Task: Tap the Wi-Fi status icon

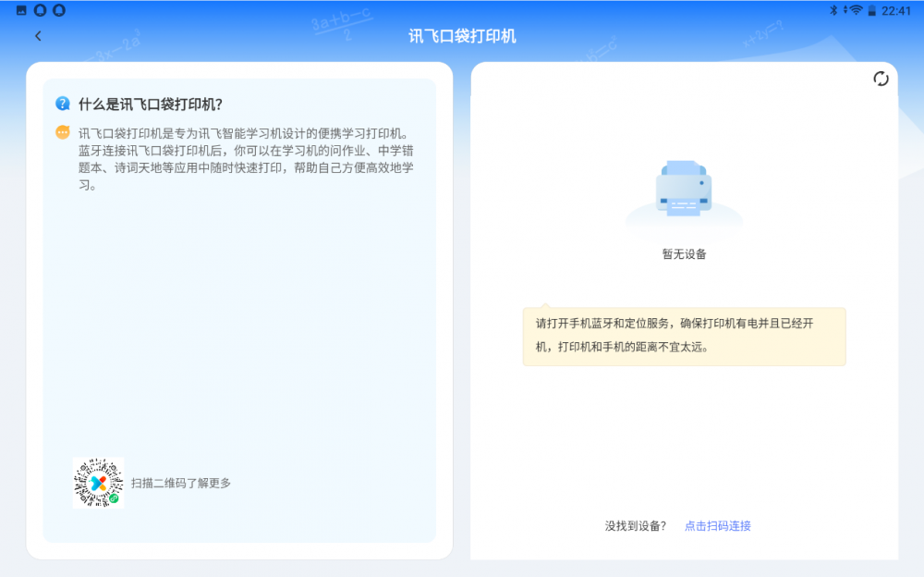Action: [855, 10]
